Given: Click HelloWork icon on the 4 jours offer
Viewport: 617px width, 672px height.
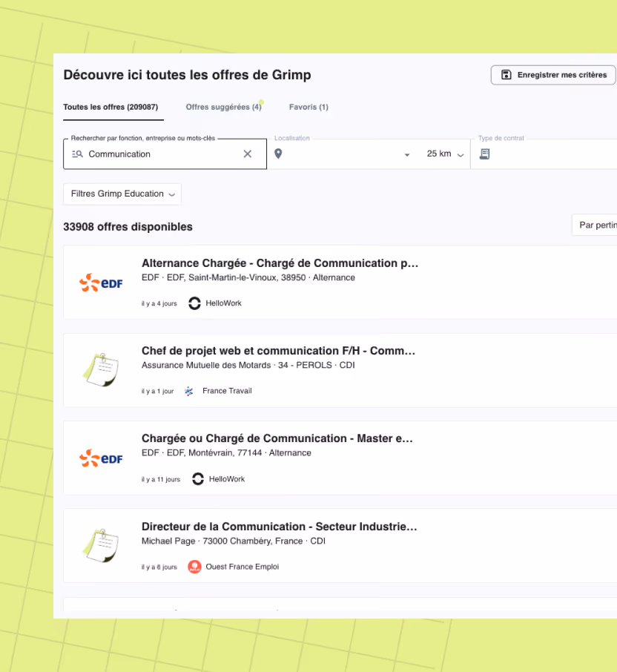Looking at the screenshot, I should coord(194,303).
